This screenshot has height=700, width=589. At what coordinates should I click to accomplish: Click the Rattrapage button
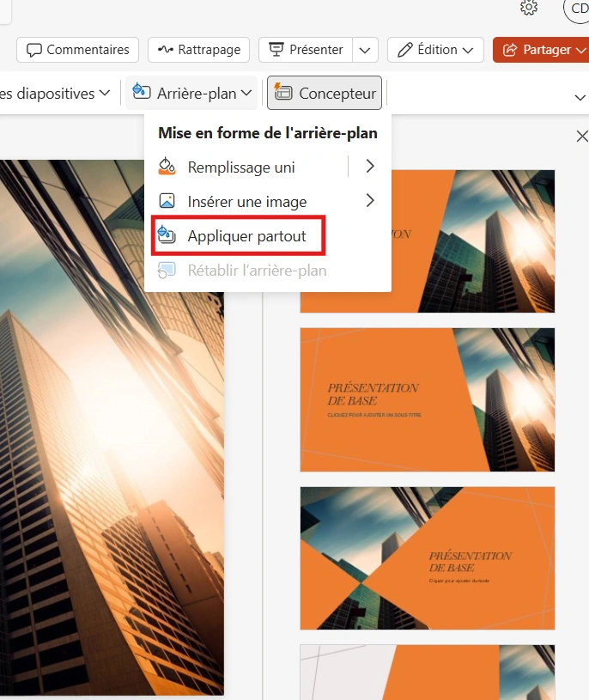click(199, 50)
